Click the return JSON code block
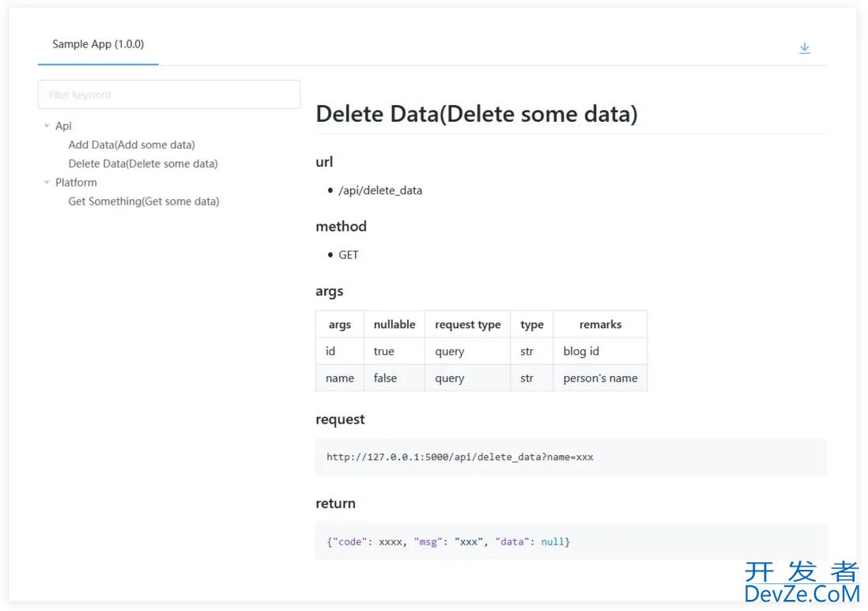Image resolution: width=868 pixels, height=611 pixels. pos(571,541)
